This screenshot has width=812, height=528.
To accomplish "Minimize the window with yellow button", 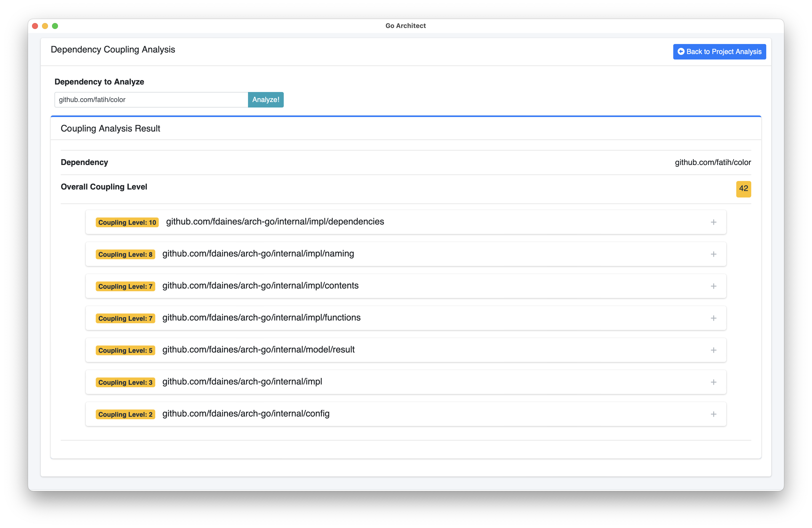I will [x=45, y=26].
